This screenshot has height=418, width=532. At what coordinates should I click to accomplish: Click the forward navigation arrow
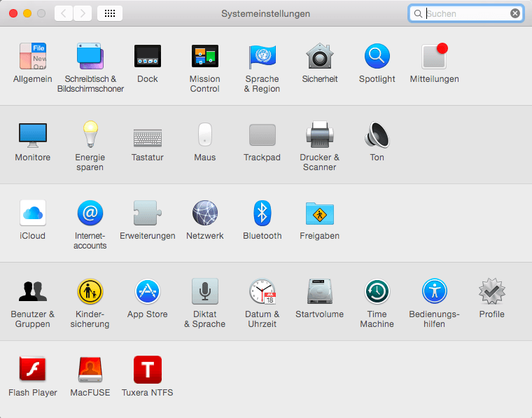click(83, 13)
